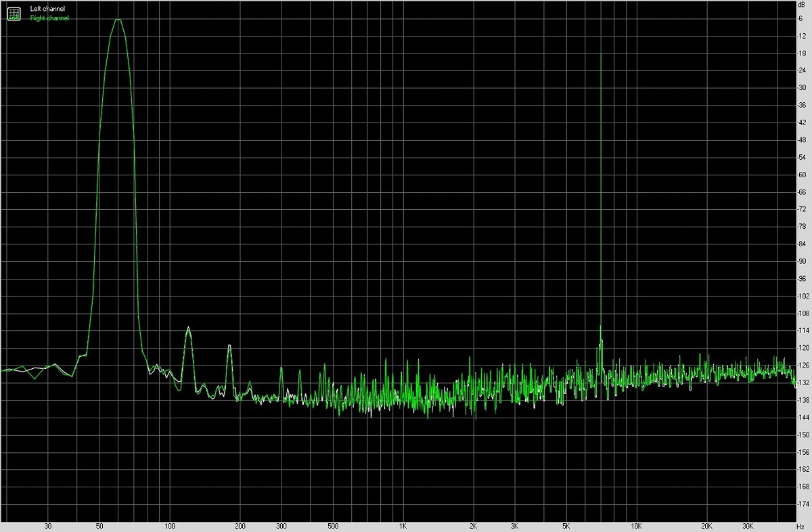Click the '50' frequency axis label
Image resolution: width=812 pixels, height=532 pixels.
(99, 526)
